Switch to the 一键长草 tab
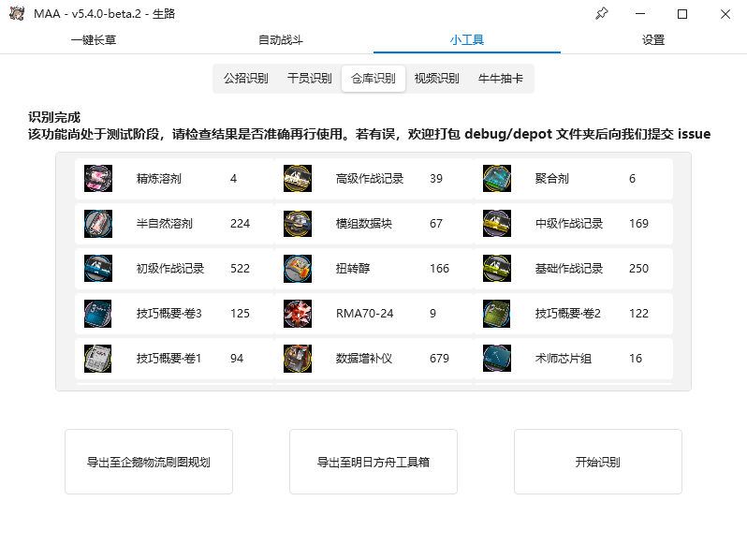 pos(94,40)
